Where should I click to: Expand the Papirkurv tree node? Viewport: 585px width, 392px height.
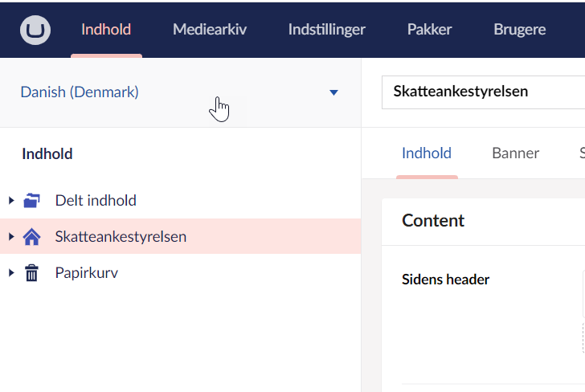coord(11,273)
